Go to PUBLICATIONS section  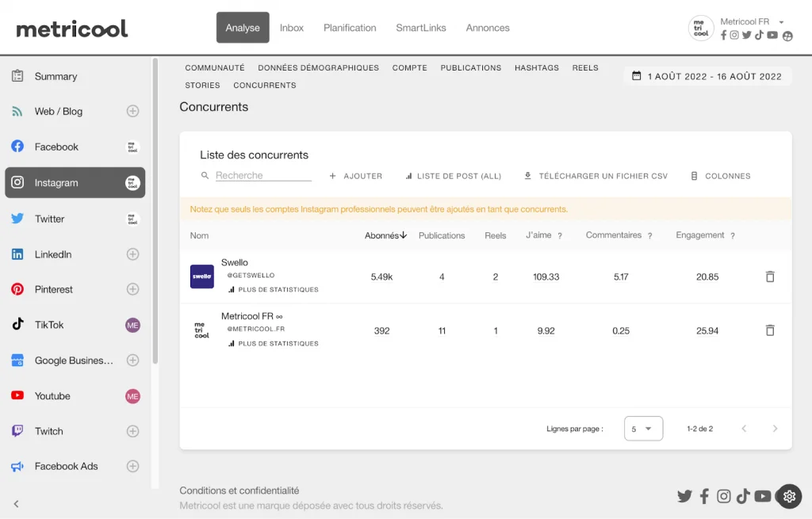(x=471, y=68)
